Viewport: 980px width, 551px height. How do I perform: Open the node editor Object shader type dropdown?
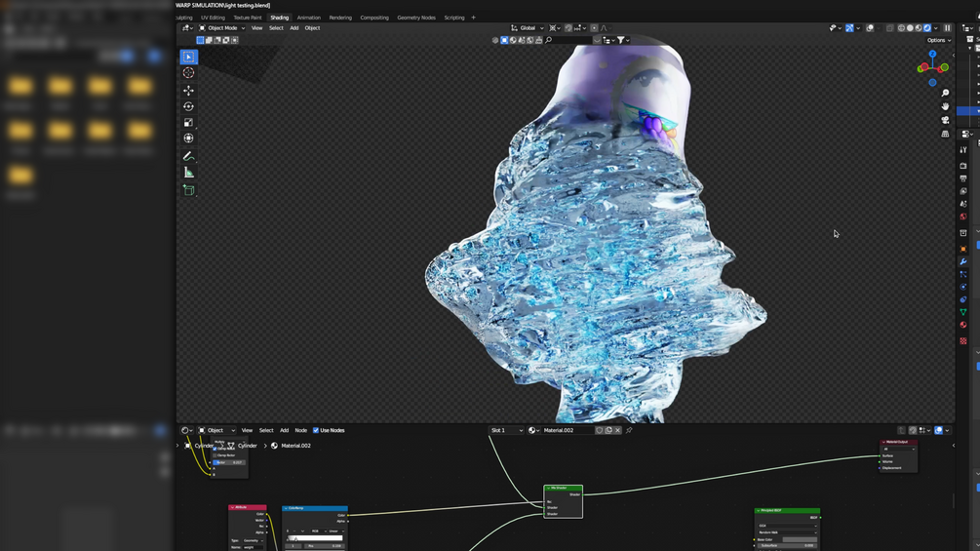(x=216, y=430)
